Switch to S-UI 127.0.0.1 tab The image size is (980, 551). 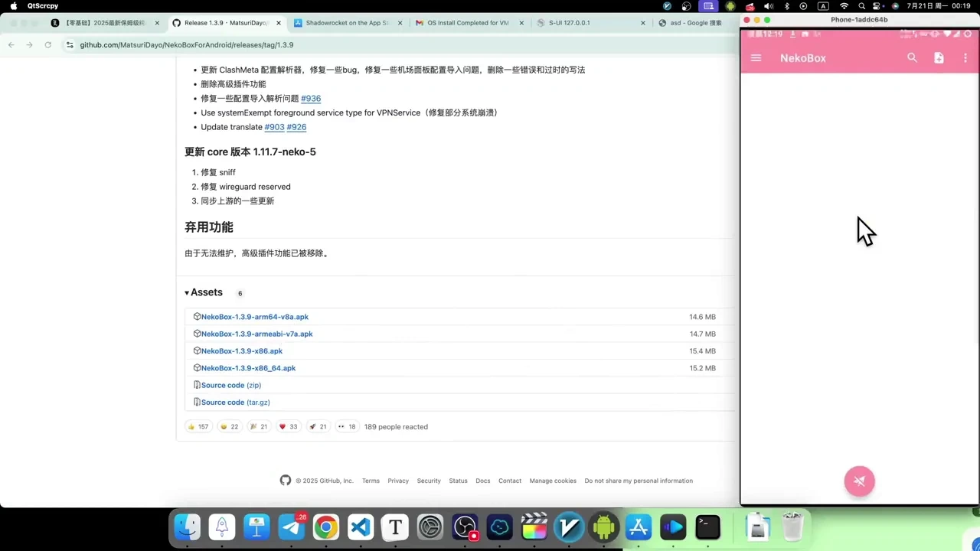click(591, 23)
